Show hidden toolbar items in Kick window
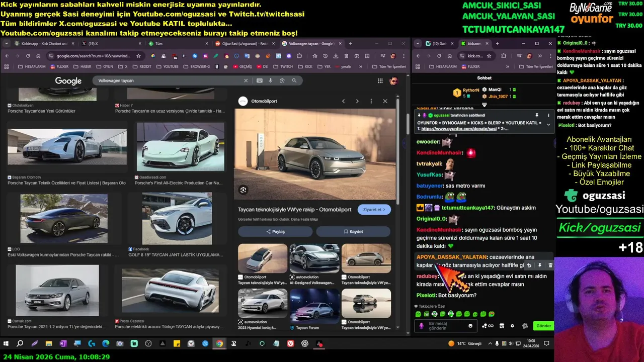The width and height of the screenshot is (644, 362). click(x=540, y=56)
